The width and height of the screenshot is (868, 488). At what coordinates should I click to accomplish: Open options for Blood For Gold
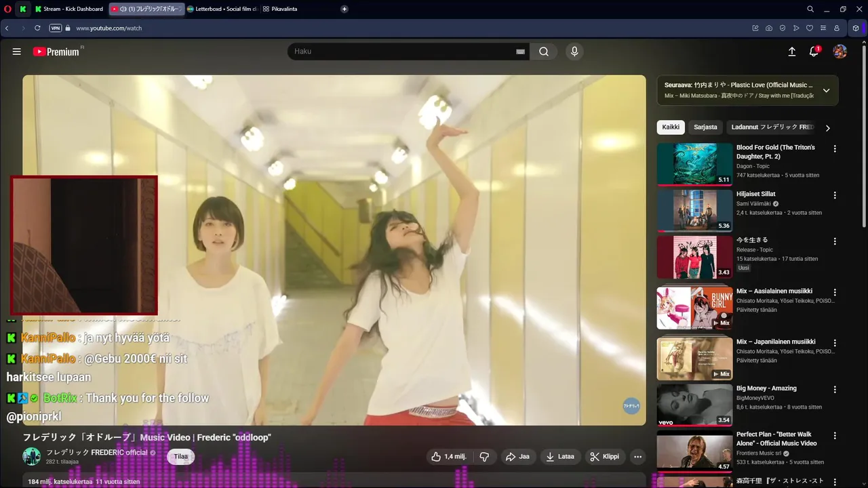click(835, 148)
